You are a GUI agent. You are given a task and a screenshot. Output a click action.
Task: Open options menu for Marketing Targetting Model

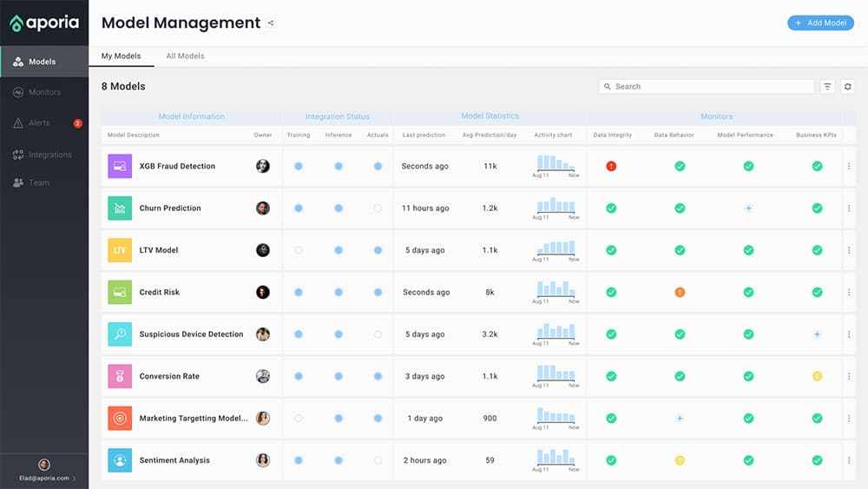(x=849, y=419)
